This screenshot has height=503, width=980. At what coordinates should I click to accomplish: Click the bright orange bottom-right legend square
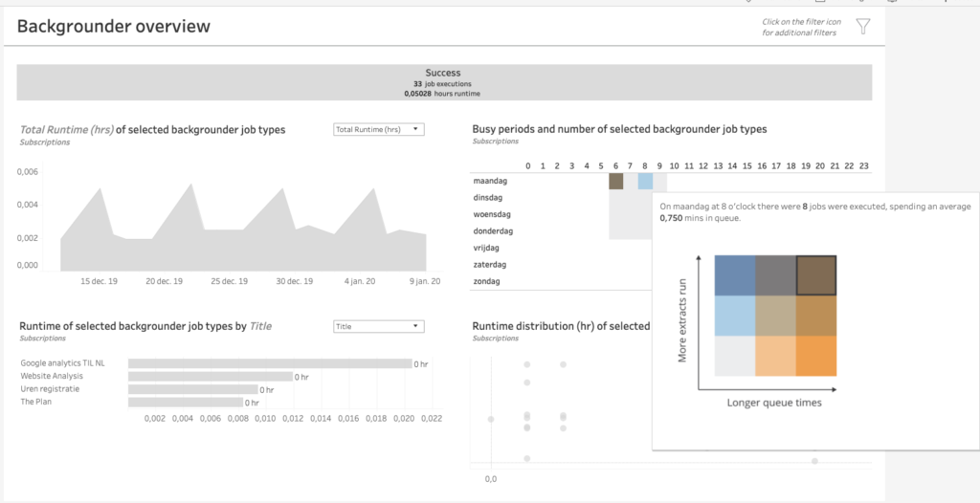point(816,357)
